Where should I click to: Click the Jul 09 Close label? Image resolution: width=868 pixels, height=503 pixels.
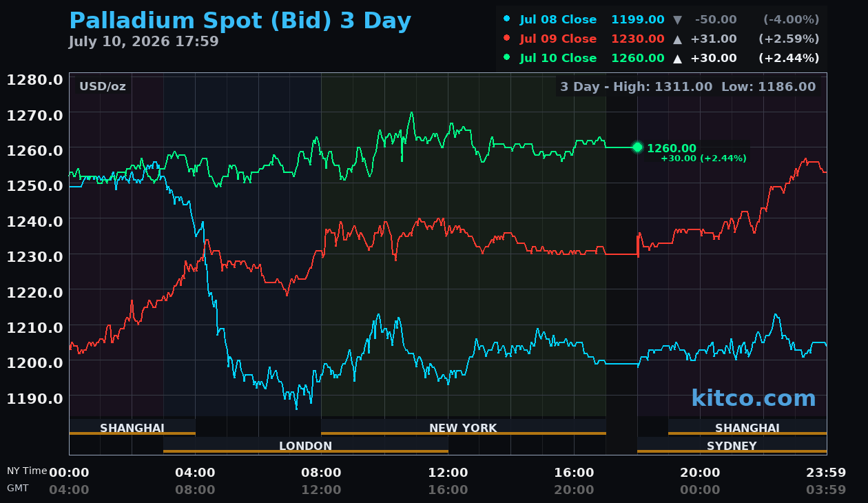point(558,39)
